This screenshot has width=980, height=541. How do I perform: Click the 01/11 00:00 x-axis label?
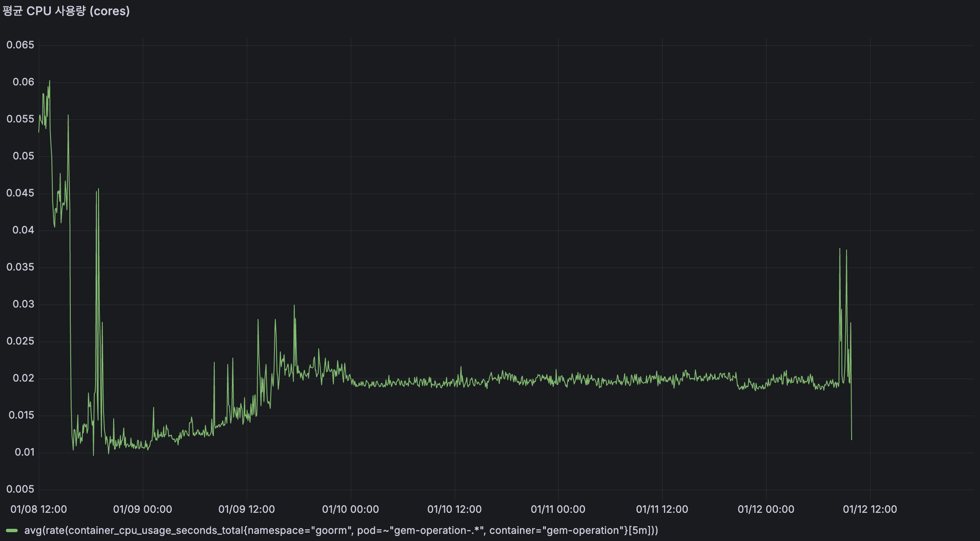pos(558,509)
